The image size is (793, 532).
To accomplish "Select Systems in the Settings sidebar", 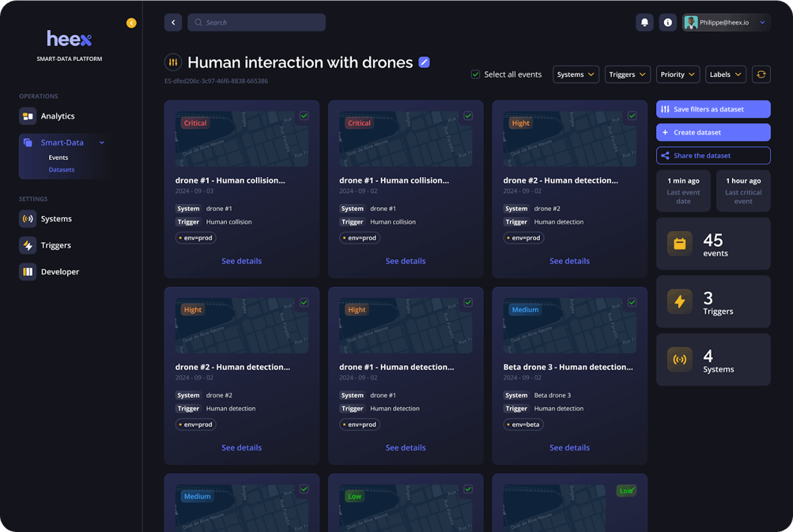I will 56,218.
